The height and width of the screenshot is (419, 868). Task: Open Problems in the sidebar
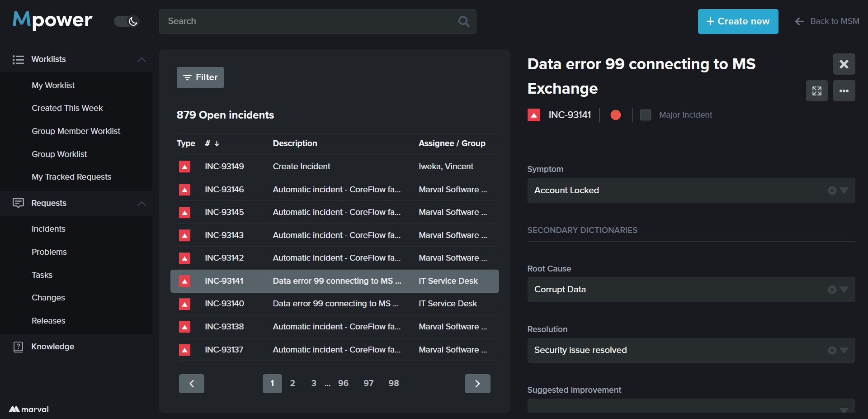coord(49,252)
